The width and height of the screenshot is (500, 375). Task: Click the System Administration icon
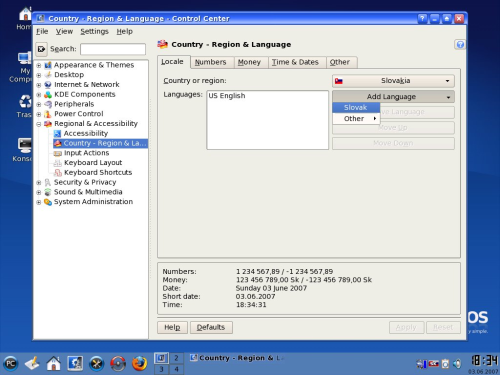(48, 202)
